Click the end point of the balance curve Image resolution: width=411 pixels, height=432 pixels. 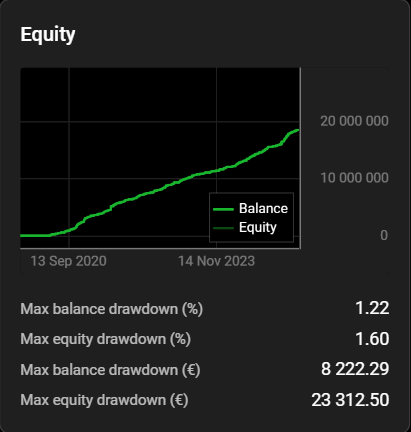click(297, 130)
